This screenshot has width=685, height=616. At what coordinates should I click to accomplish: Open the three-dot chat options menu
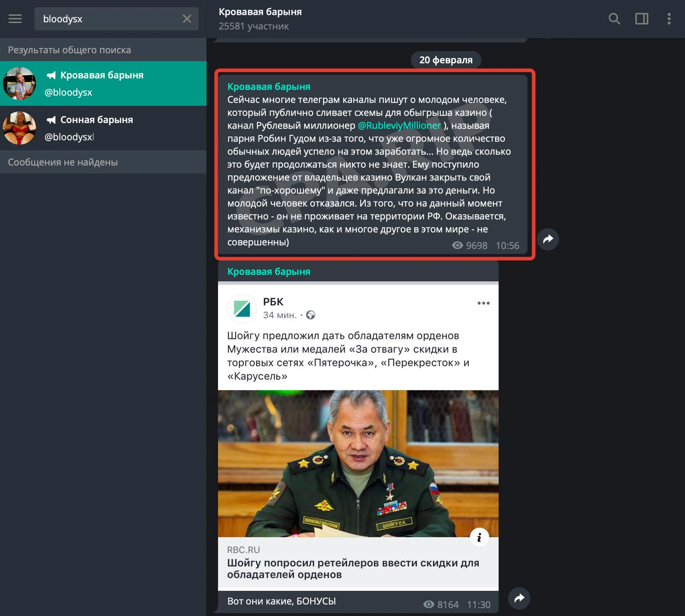click(669, 19)
